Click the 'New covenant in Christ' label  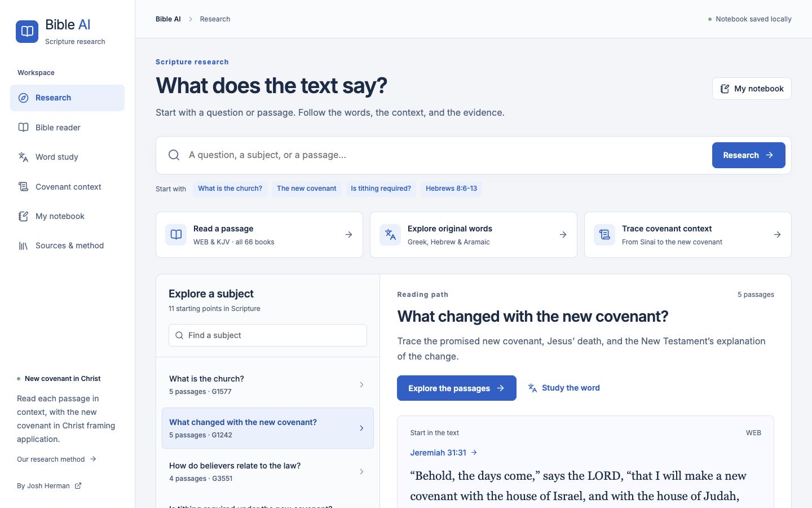coord(63,379)
